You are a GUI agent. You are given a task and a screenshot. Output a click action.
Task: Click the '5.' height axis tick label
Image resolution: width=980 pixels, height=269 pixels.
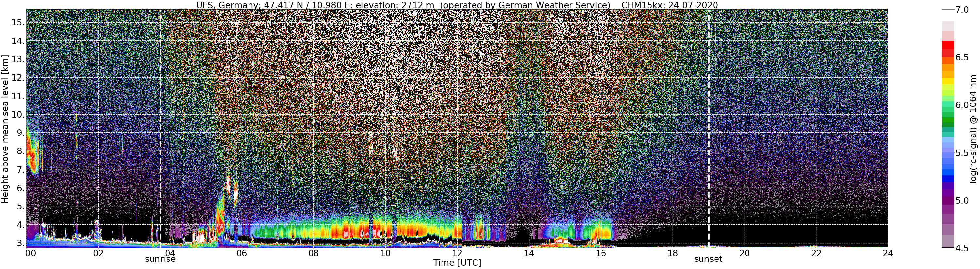point(21,207)
